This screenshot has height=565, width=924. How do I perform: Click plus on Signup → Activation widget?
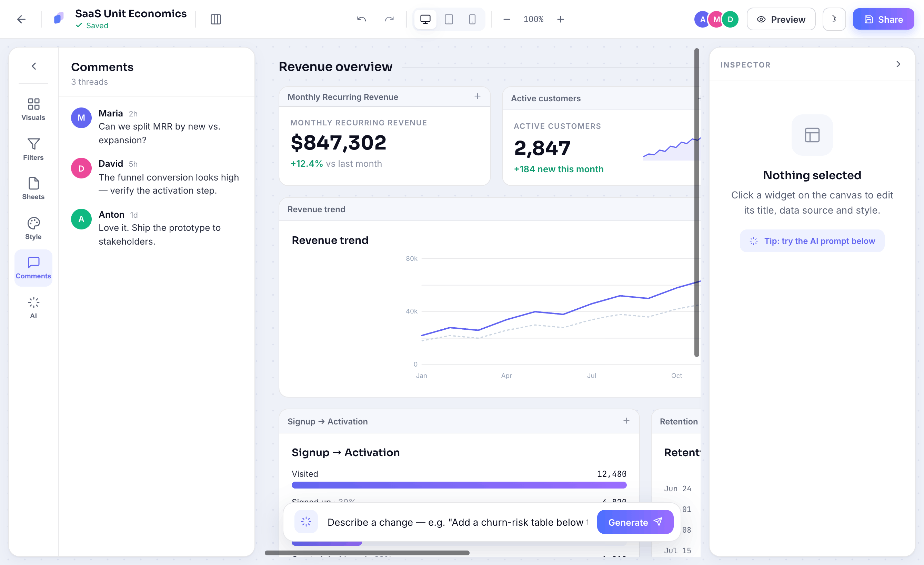pyautogui.click(x=626, y=421)
